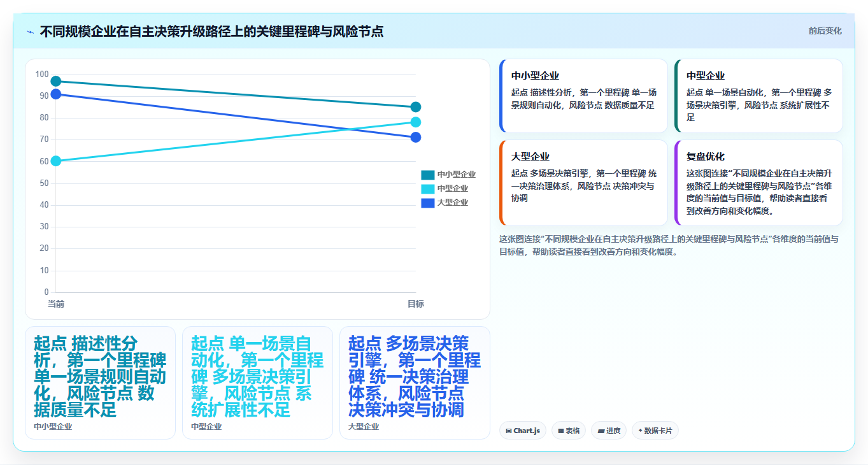Viewport: 868px width, 465px height.
Task: Open the 复盘优化 purple-bordered card title
Action: click(706, 157)
